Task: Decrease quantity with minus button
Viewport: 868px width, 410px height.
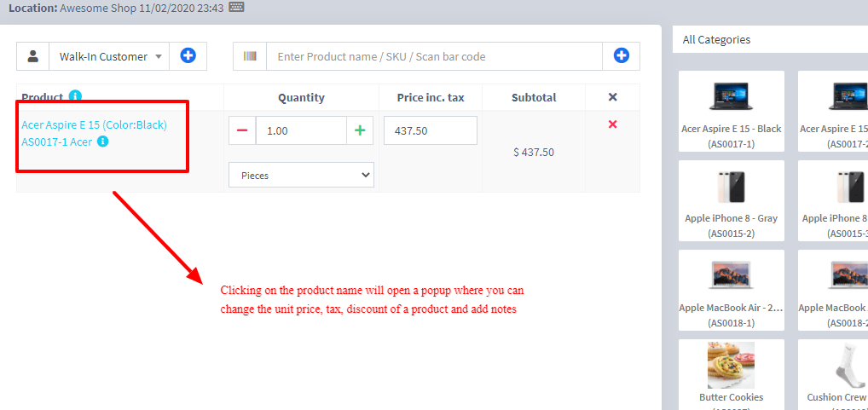Action: (242, 130)
